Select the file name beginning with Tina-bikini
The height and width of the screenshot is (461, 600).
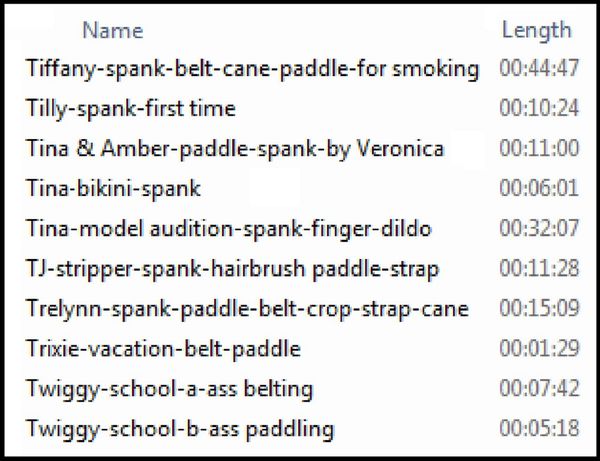pyautogui.click(x=113, y=189)
